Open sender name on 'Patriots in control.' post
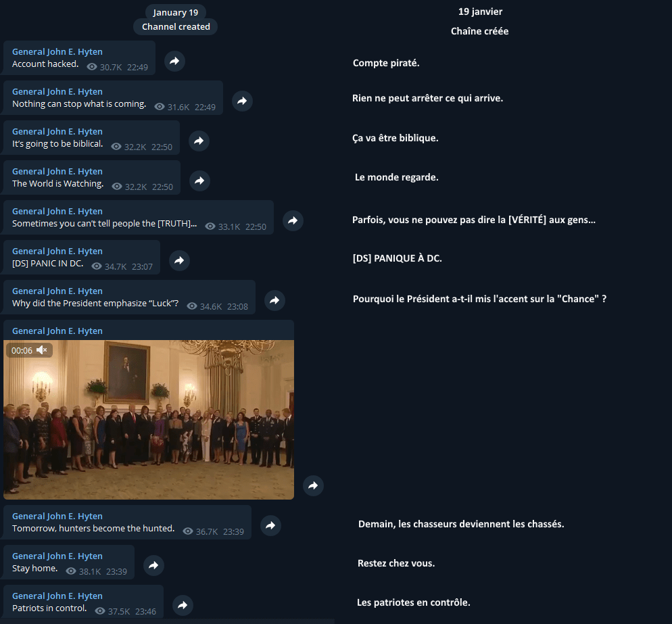Screen dimensions: 672x624 click(57, 596)
